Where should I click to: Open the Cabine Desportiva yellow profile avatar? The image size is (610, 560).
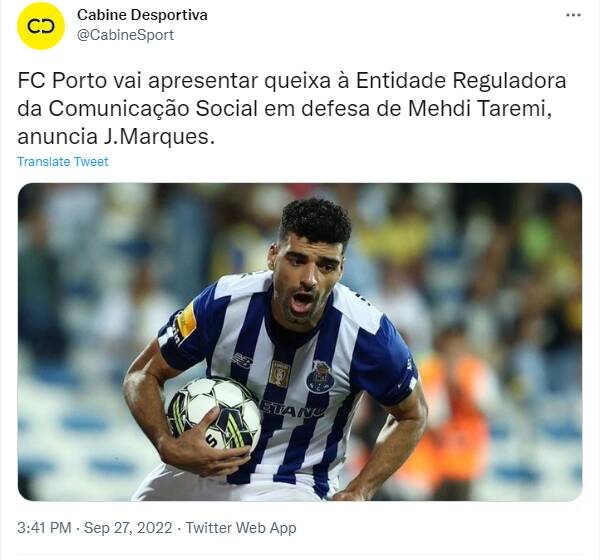[41, 26]
